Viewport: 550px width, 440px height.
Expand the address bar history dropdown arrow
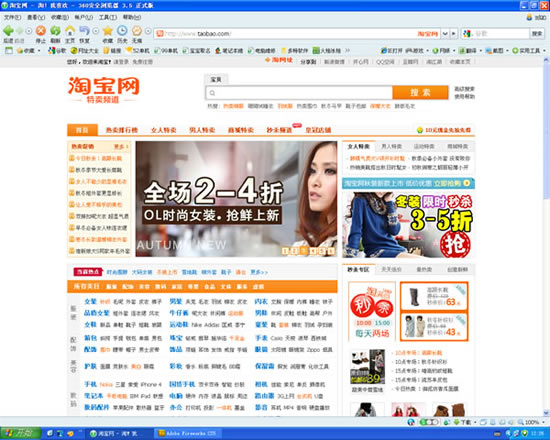[445, 34]
